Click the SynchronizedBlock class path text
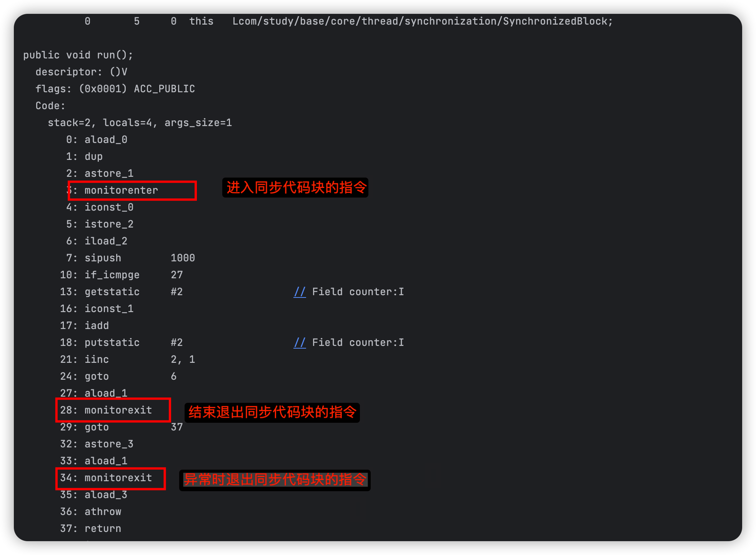Viewport: 756px width, 555px height. [423, 21]
